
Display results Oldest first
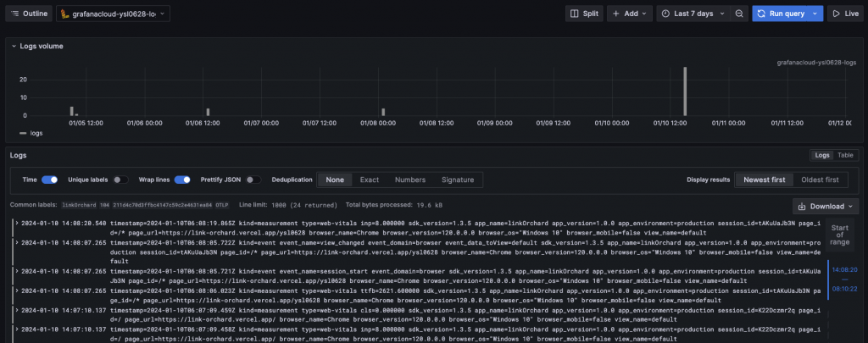820,180
